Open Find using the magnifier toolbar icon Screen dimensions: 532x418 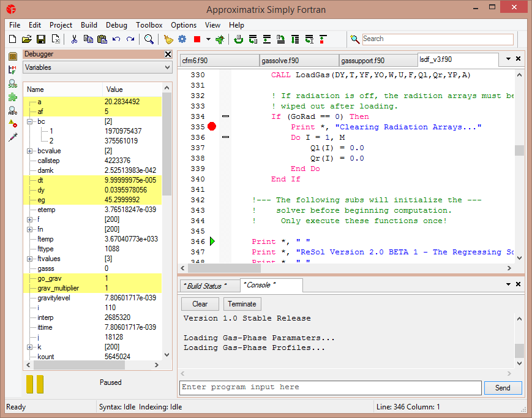[x=149, y=39]
